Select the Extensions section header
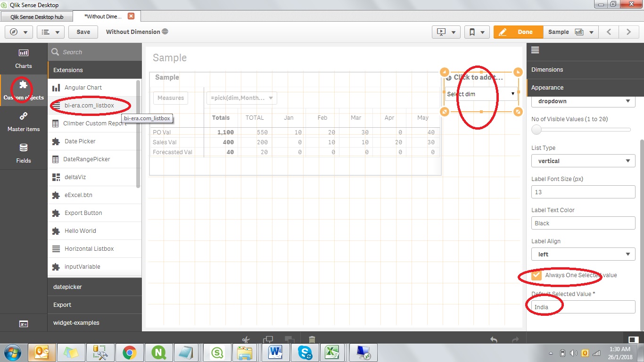 click(x=94, y=70)
